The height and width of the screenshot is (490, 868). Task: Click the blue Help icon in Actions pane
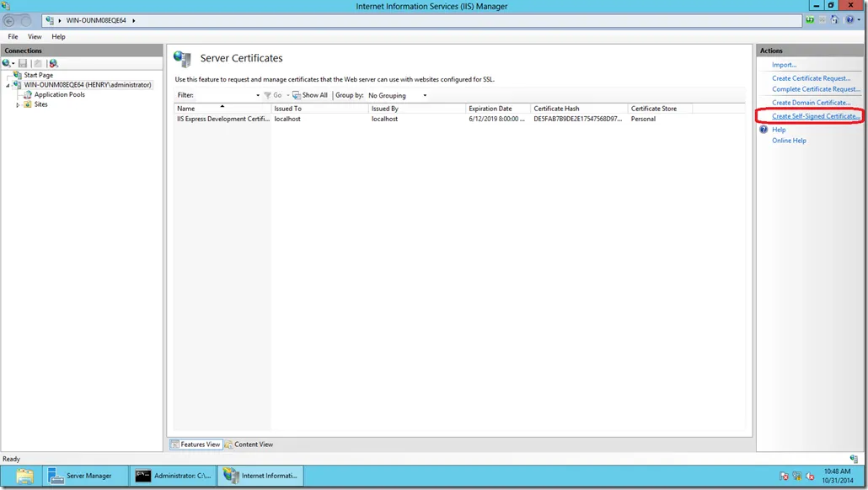click(x=764, y=130)
